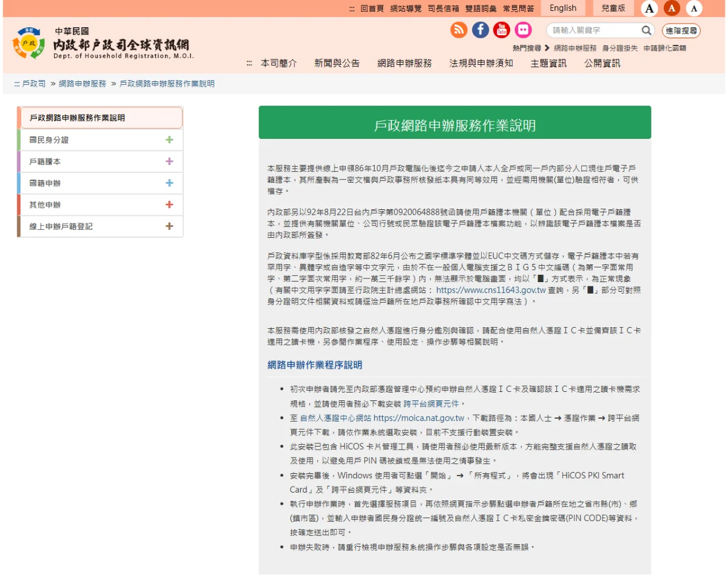728x580 pixels.
Task: Open the 新聞與公告 menu
Action: tap(337, 63)
